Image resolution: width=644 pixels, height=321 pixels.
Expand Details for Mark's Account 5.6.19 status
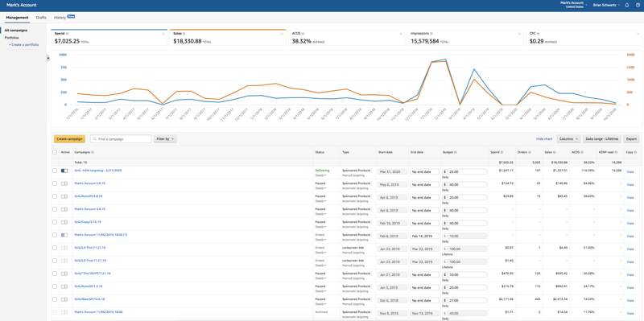(320, 188)
